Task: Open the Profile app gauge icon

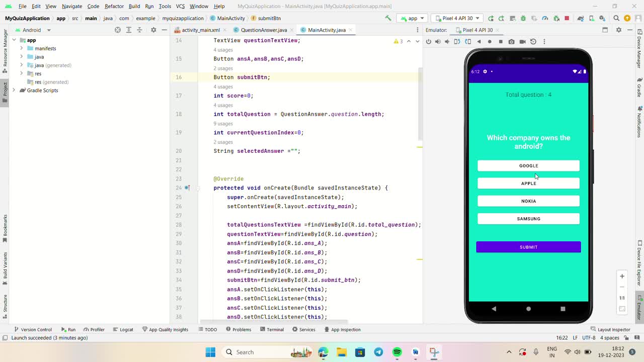Action: (x=545, y=18)
